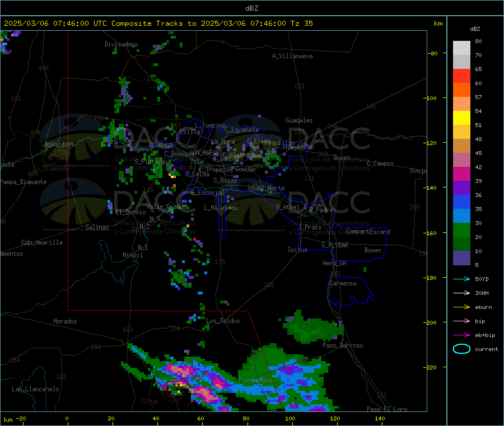Click the A_Villanueva map label
504x426 pixels.
pyautogui.click(x=292, y=56)
